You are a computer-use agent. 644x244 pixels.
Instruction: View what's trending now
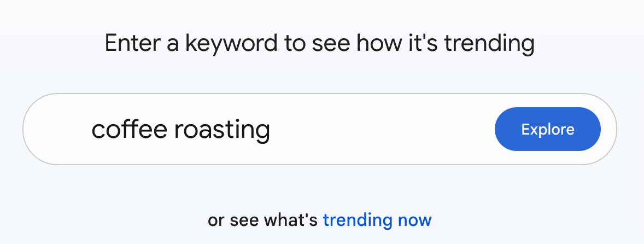[x=377, y=220]
